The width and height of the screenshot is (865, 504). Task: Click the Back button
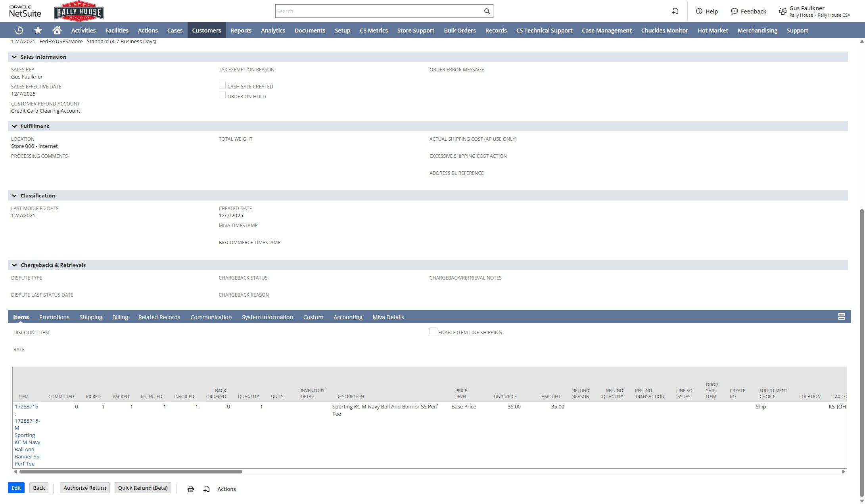pos(39,488)
